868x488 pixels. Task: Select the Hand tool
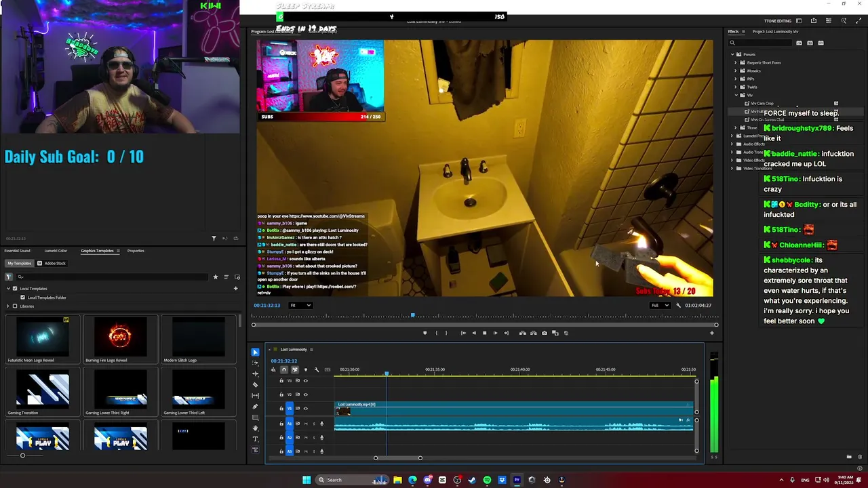point(255,428)
